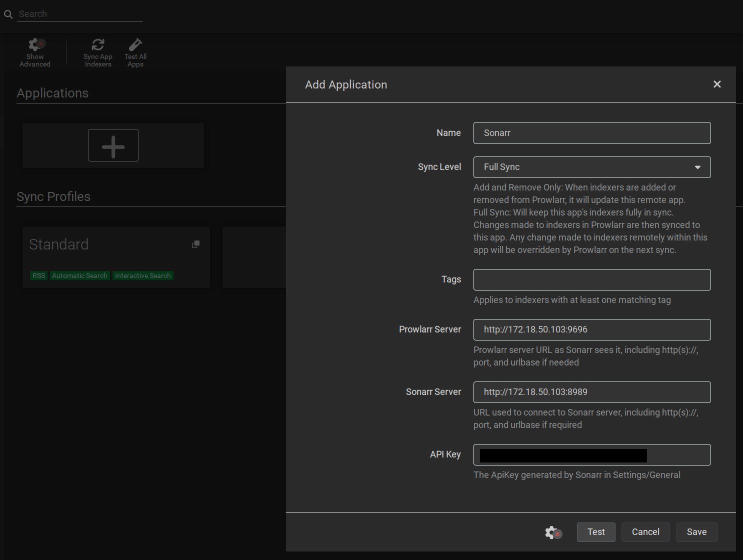
Task: Click into the Tags input field
Action: coord(592,279)
